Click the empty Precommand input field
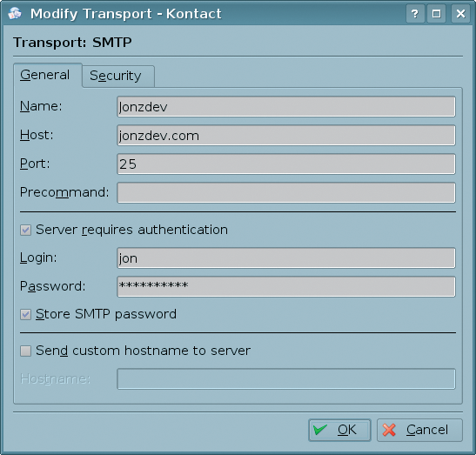Image resolution: width=476 pixels, height=455 pixels. pyautogui.click(x=286, y=192)
